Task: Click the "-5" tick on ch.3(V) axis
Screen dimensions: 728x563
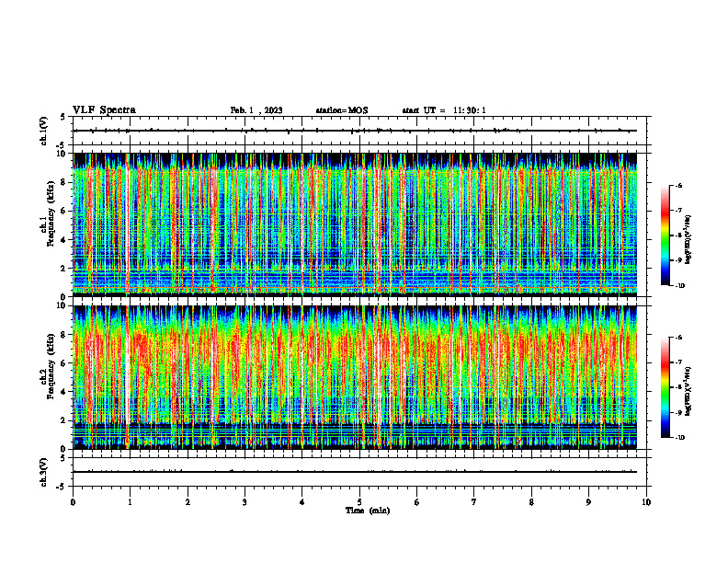Action: point(61,487)
